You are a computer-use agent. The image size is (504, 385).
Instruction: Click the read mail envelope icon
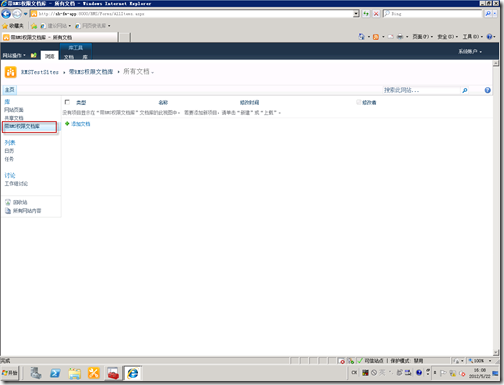(391, 37)
